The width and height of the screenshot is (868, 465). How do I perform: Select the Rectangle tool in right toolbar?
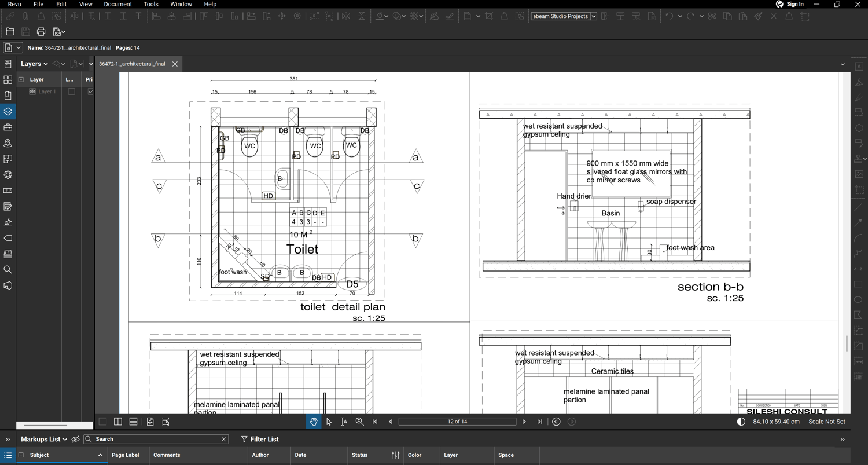859,284
